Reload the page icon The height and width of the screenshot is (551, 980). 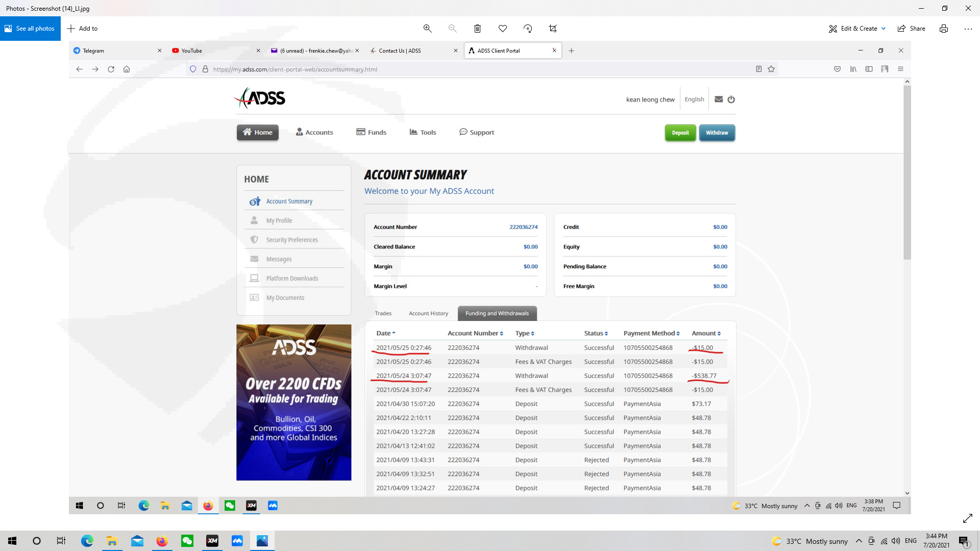[x=111, y=69]
